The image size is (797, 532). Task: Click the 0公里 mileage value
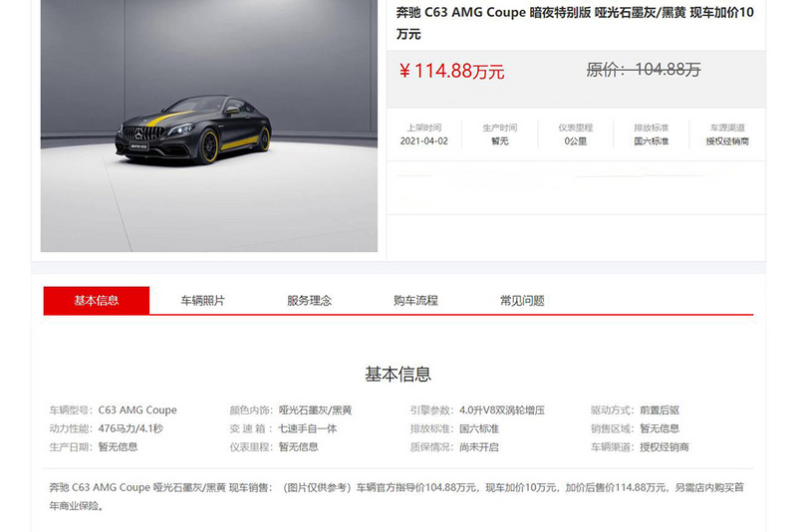[x=576, y=141]
